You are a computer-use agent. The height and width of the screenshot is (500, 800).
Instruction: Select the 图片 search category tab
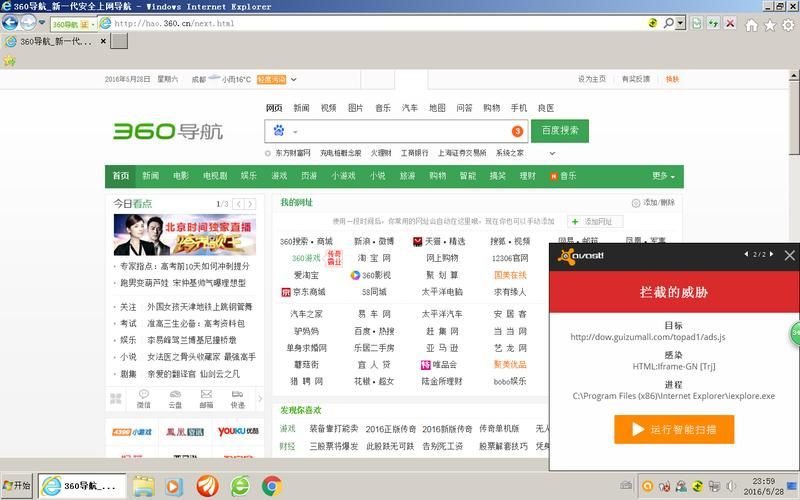355,108
